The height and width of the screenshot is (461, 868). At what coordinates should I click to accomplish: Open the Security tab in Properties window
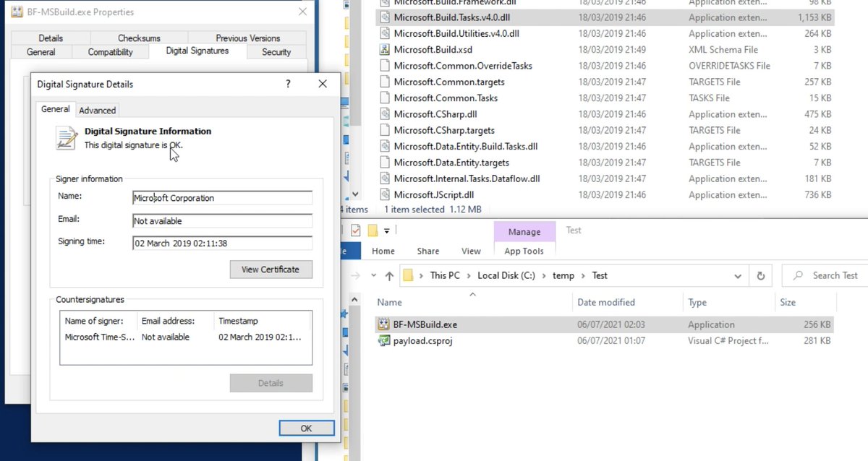pyautogui.click(x=276, y=52)
